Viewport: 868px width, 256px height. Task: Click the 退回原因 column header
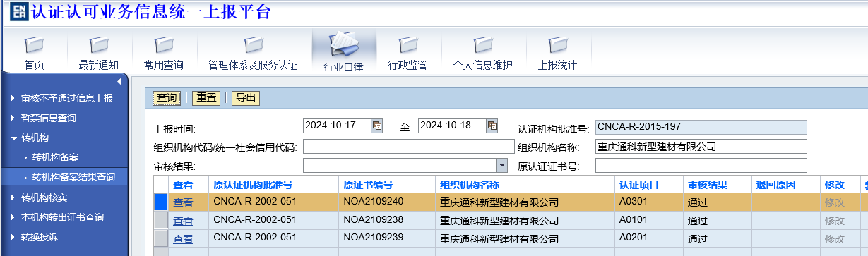point(785,185)
